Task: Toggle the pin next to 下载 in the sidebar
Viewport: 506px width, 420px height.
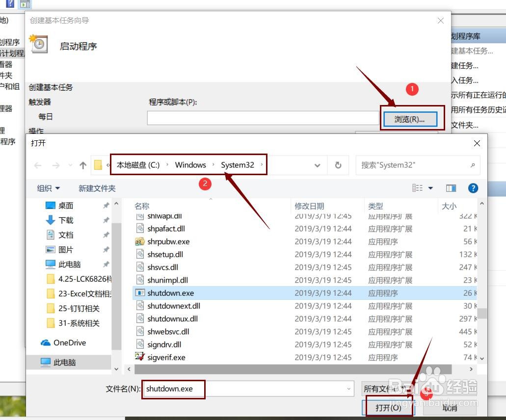Action: pos(106,220)
